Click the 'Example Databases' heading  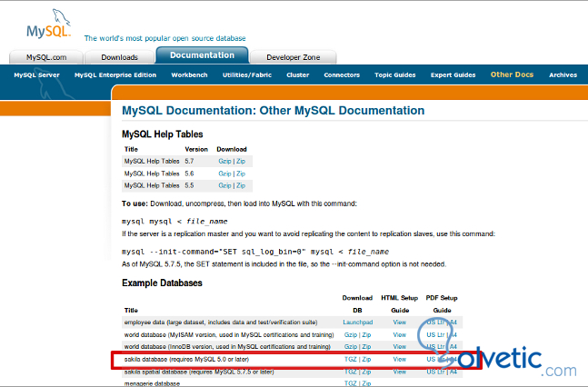pyautogui.click(x=162, y=283)
